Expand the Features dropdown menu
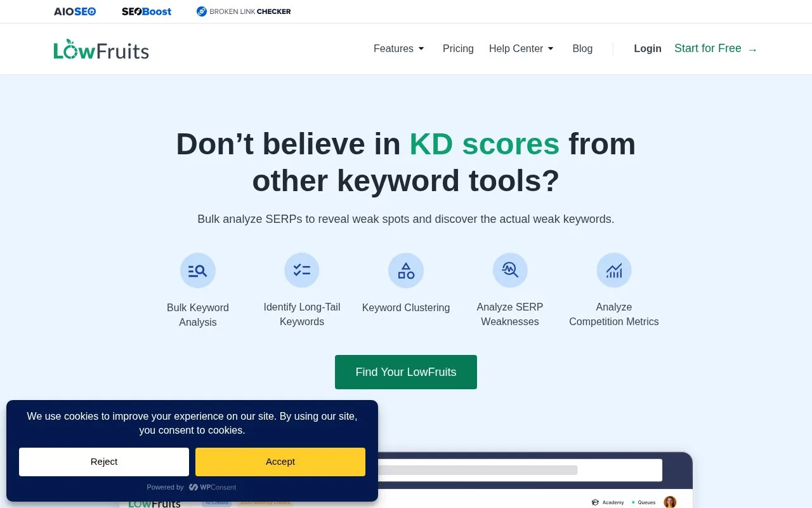The image size is (812, 508). (x=399, y=49)
